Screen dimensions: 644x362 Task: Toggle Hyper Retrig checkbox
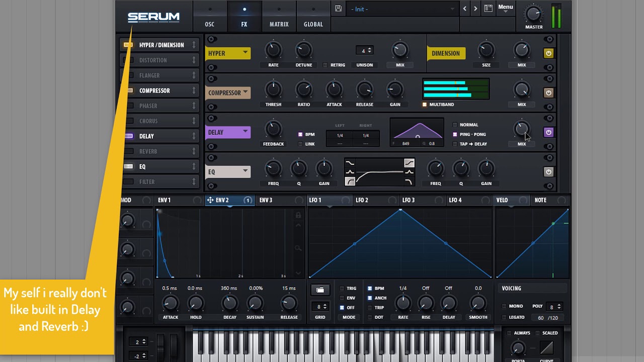325,65
